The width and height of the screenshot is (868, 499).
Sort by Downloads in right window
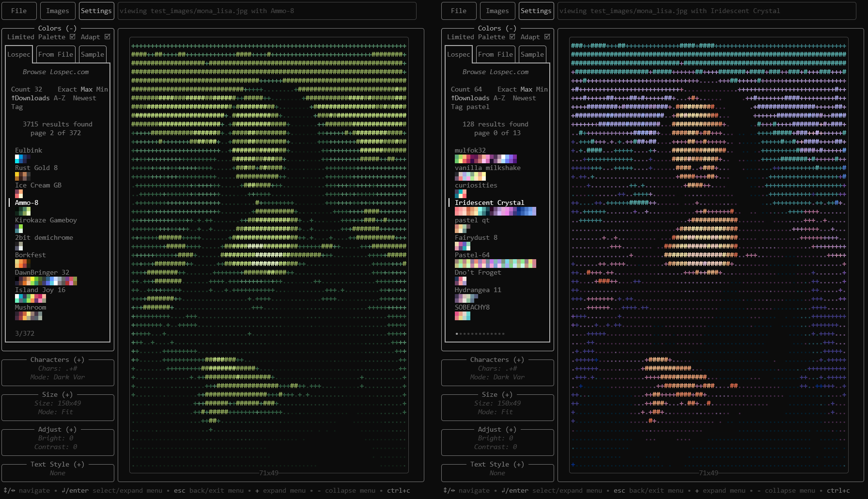point(470,98)
